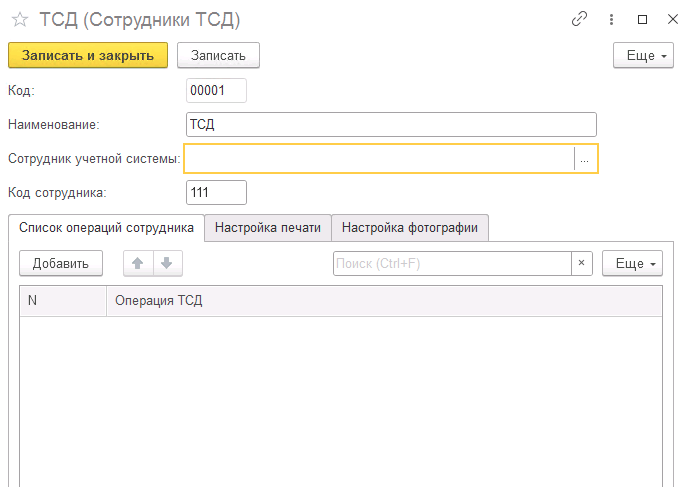
Task: Open the three-dot form menu
Action: pos(611,19)
